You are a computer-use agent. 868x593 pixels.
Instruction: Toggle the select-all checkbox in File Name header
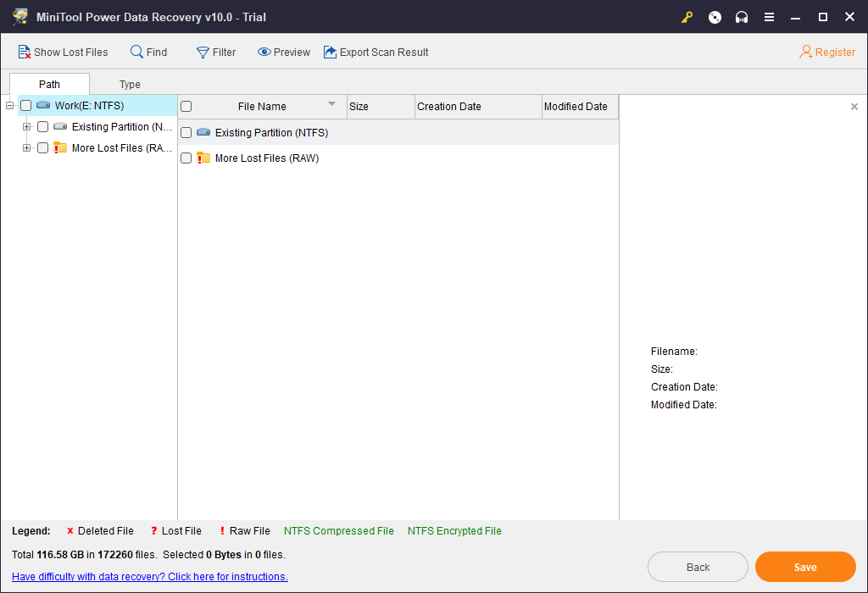186,106
